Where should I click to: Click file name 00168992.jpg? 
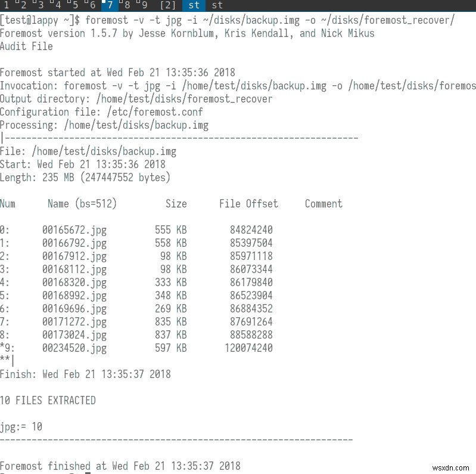point(74,295)
